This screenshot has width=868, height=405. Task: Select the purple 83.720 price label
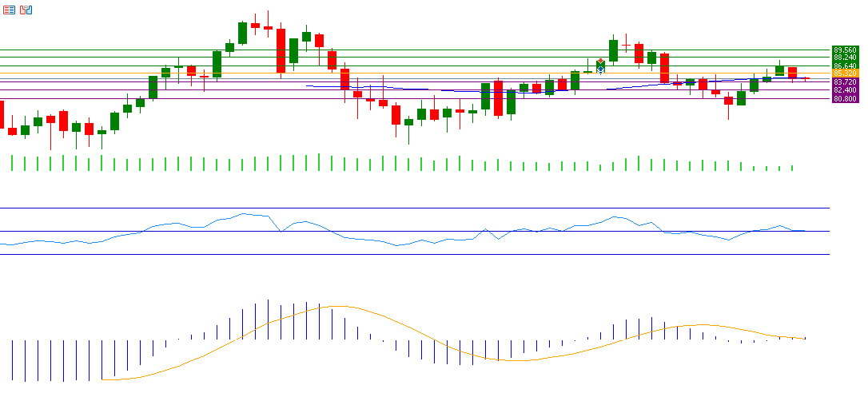click(x=845, y=82)
